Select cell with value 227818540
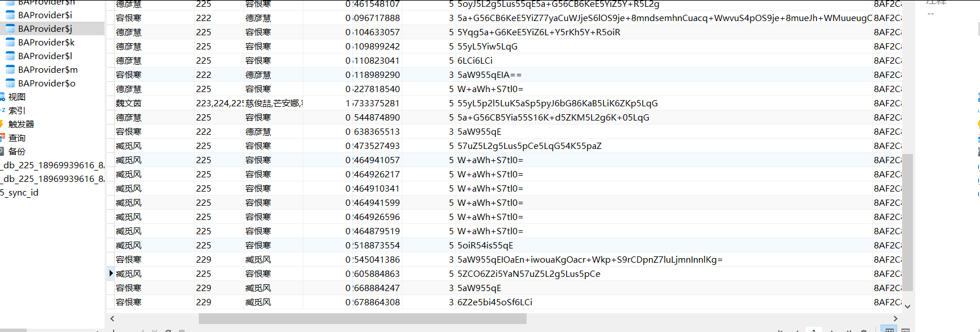 click(377, 89)
